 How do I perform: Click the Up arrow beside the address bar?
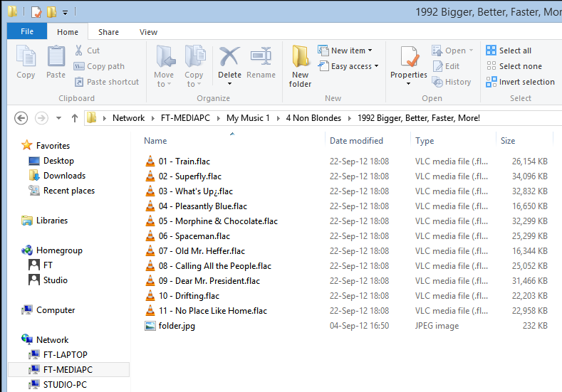tap(75, 118)
